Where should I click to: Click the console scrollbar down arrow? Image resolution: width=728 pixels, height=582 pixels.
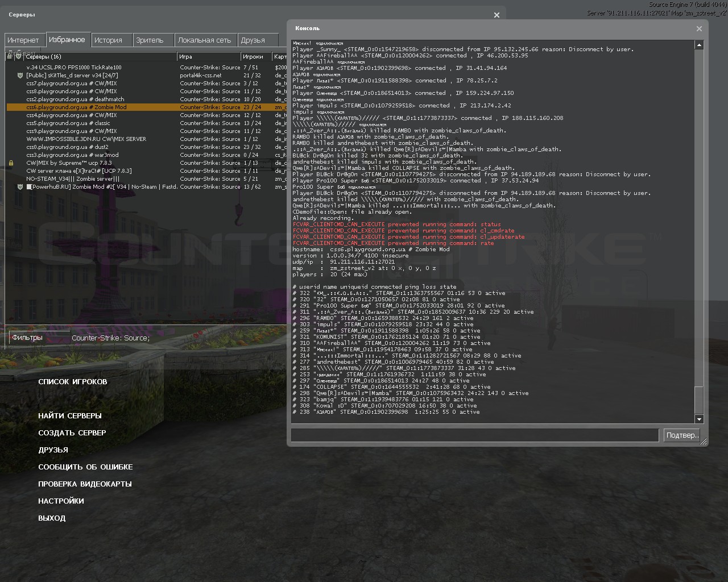click(699, 419)
